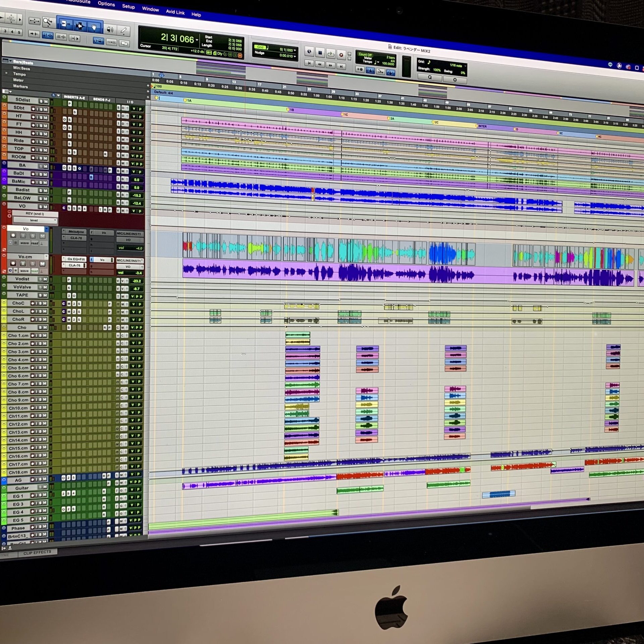The width and height of the screenshot is (644, 644).
Task: Select the Zoomer magnifier tool
Action: point(47,22)
